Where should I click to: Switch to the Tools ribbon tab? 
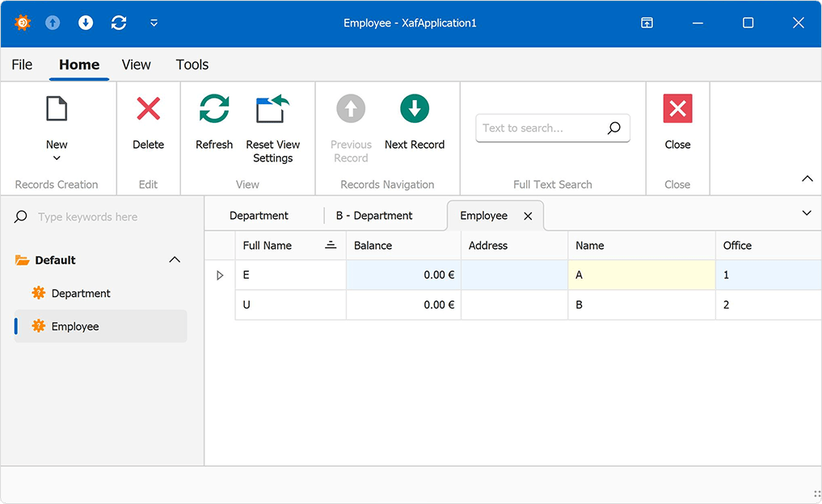coord(192,65)
